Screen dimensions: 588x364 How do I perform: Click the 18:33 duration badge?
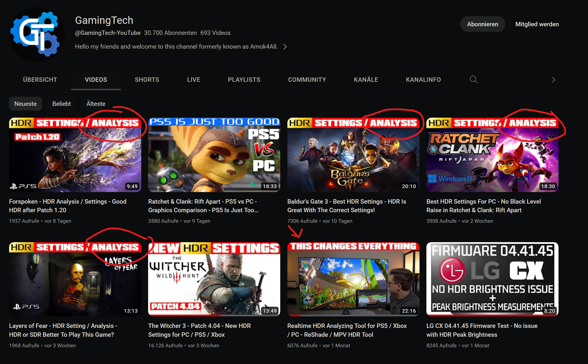(270, 186)
